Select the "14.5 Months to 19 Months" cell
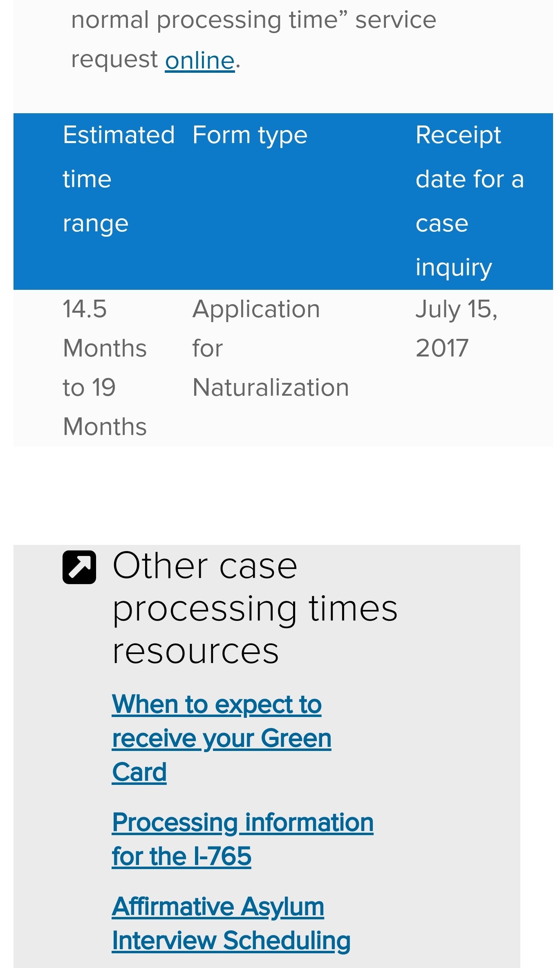560x968 pixels. [x=105, y=367]
